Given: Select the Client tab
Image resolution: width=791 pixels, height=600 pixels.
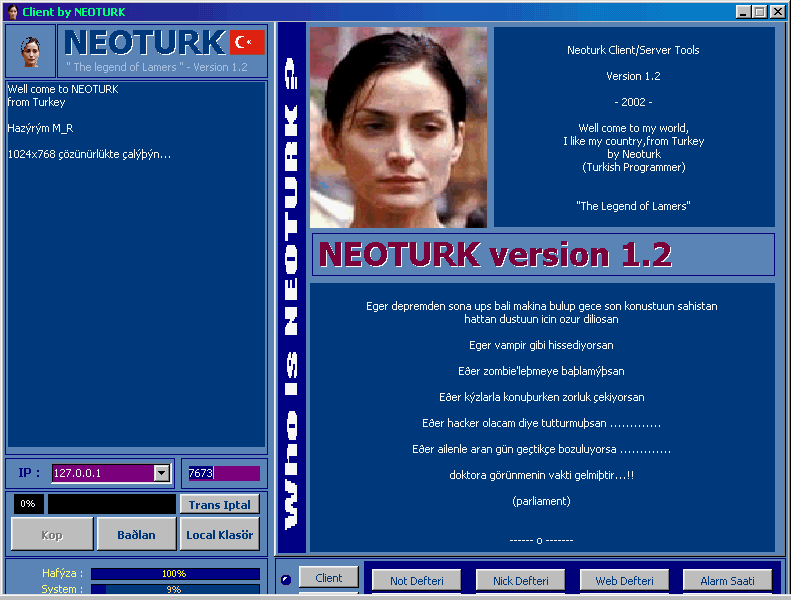Looking at the screenshot, I should pyautogui.click(x=328, y=578).
